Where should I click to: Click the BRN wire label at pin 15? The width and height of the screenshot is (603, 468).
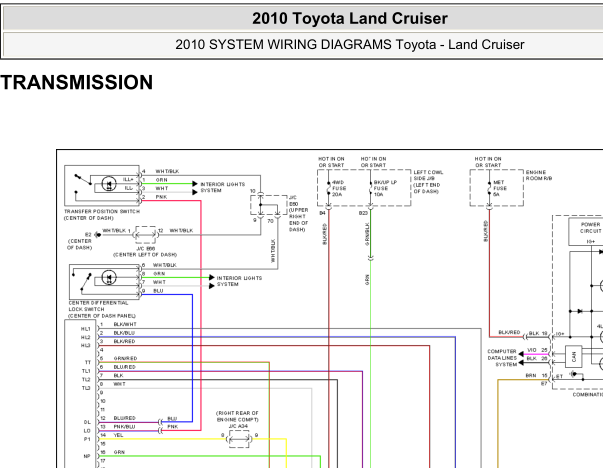pyautogui.click(x=531, y=375)
